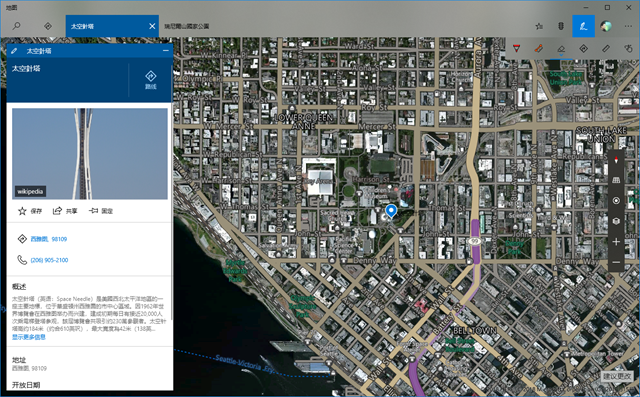Image resolution: width=640 pixels, height=397 pixels.
Task: Open saved places star icon
Action: tap(539, 26)
